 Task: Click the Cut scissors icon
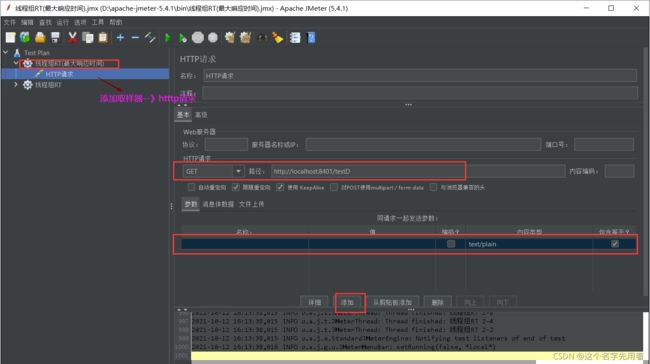pos(73,38)
